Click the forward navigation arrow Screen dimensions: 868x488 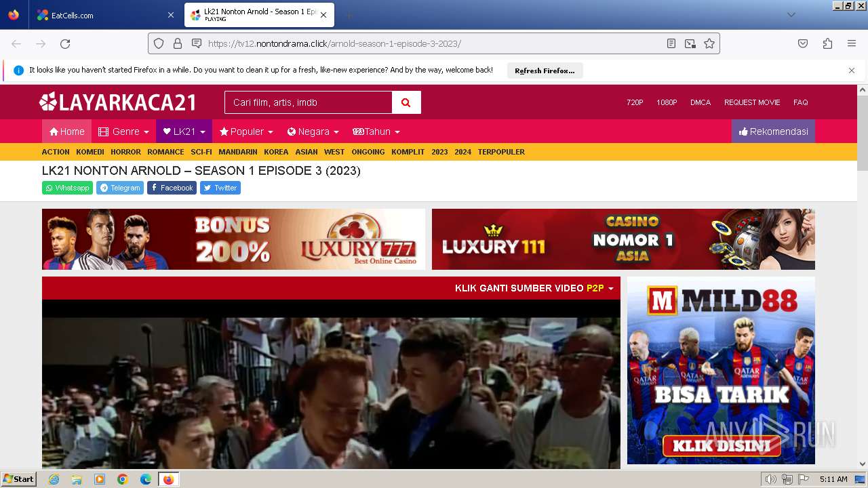coord(41,43)
